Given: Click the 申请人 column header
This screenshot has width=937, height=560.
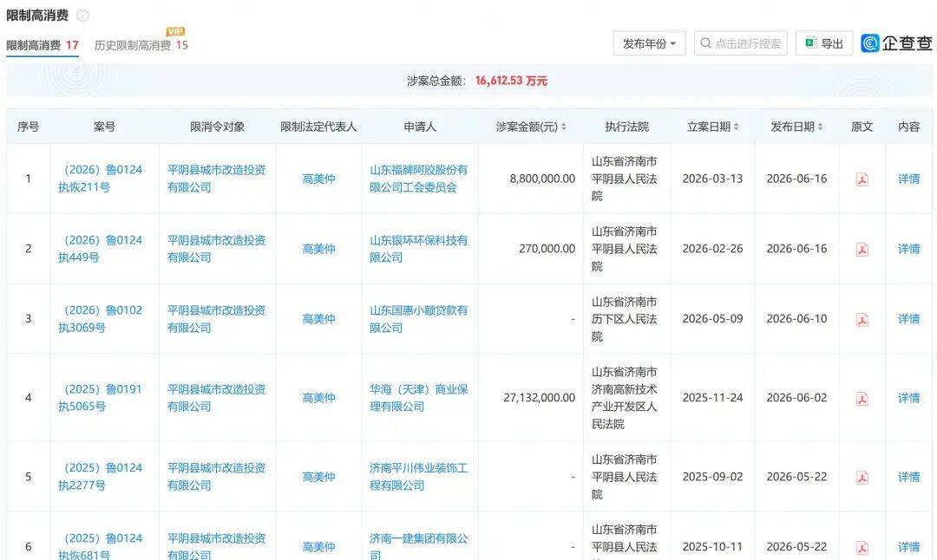Looking at the screenshot, I should coord(420,127).
